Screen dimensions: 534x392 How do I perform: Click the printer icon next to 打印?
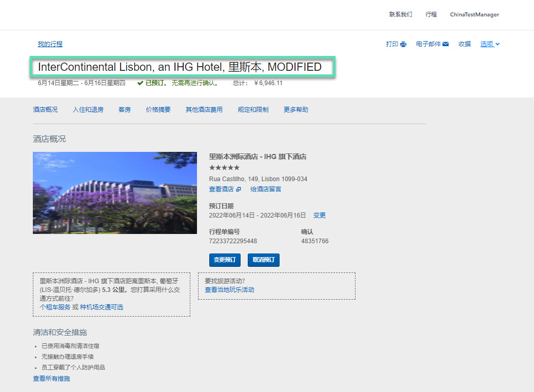pyautogui.click(x=403, y=44)
